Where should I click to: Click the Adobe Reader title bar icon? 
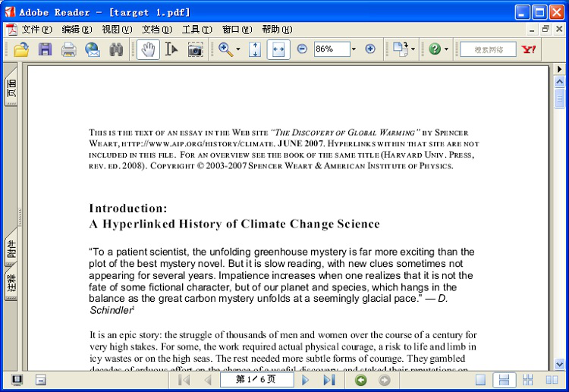[10, 12]
